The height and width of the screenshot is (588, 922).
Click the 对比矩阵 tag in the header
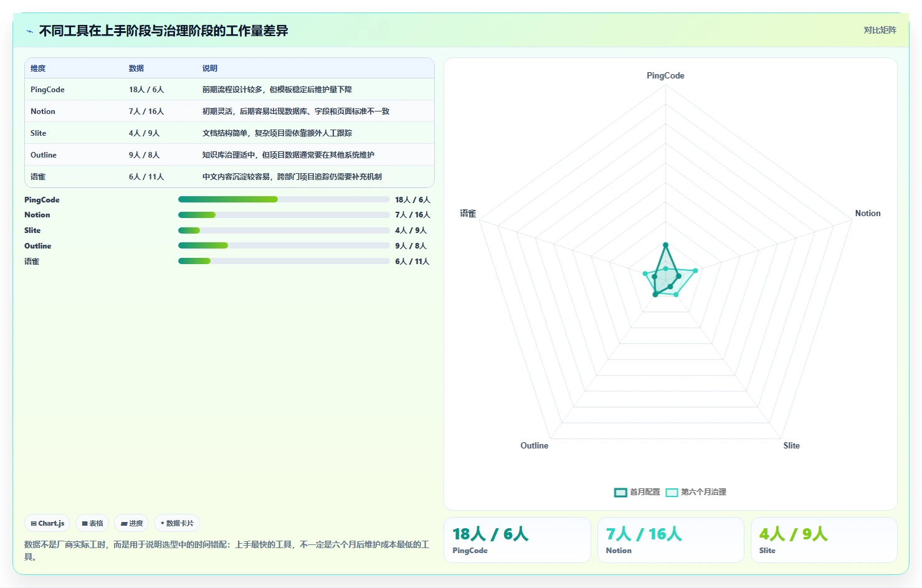pyautogui.click(x=880, y=30)
